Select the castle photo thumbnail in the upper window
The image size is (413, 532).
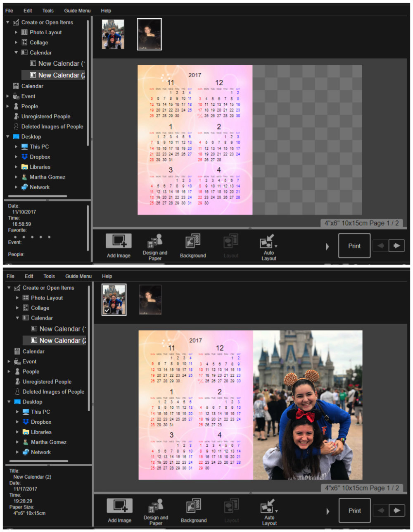113,34
